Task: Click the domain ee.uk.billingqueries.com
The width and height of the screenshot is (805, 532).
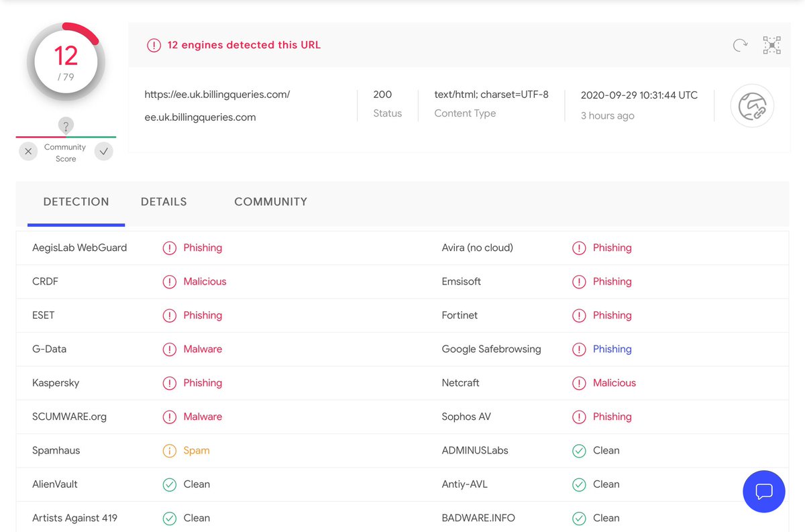Action: coord(201,117)
